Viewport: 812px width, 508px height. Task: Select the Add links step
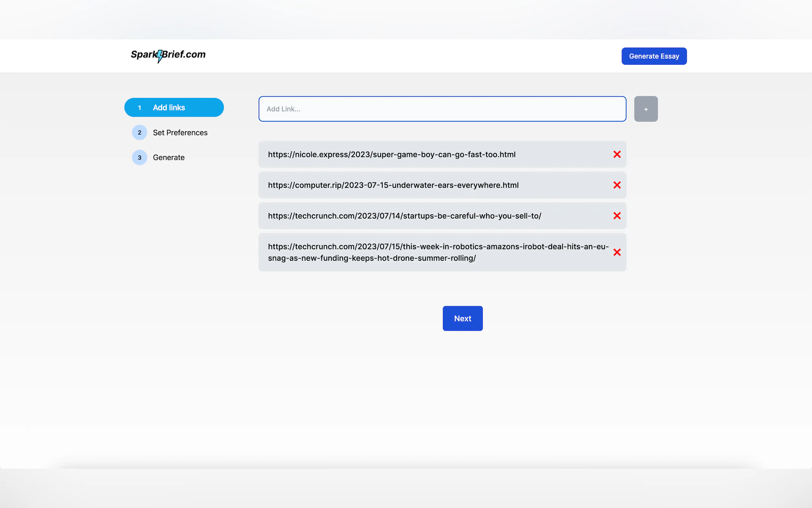tap(169, 107)
